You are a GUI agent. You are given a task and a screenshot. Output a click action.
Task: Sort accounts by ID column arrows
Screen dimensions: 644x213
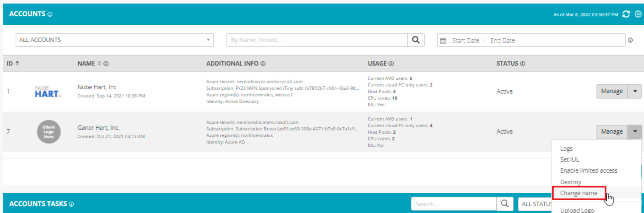(17, 63)
